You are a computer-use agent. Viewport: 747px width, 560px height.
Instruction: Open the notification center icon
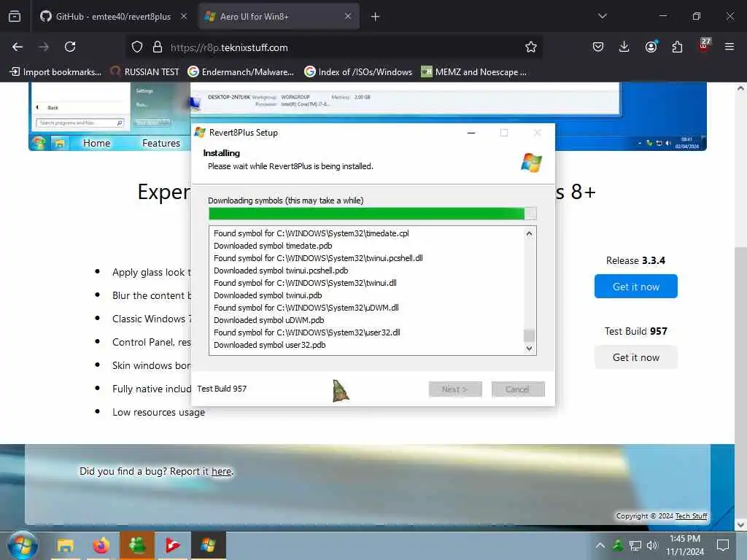723,545
